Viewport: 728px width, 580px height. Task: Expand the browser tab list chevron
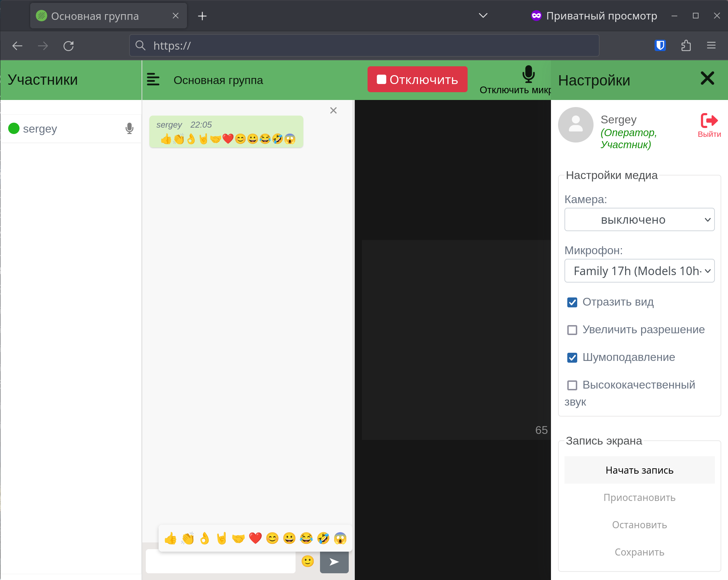pos(483,16)
